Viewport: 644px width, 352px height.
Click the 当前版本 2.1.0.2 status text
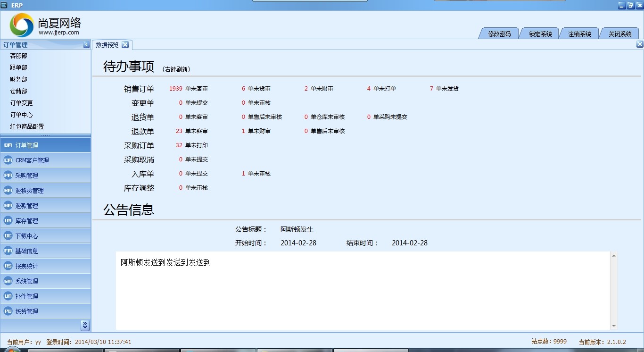[x=602, y=342]
